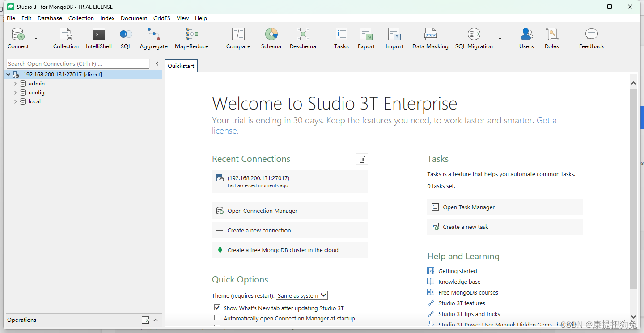
Task: Open the Knowledge base link
Action: tap(459, 282)
